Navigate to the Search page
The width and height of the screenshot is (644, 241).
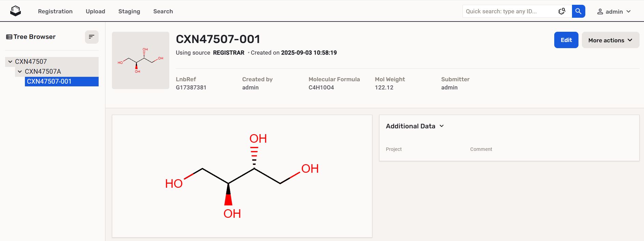[x=163, y=11]
